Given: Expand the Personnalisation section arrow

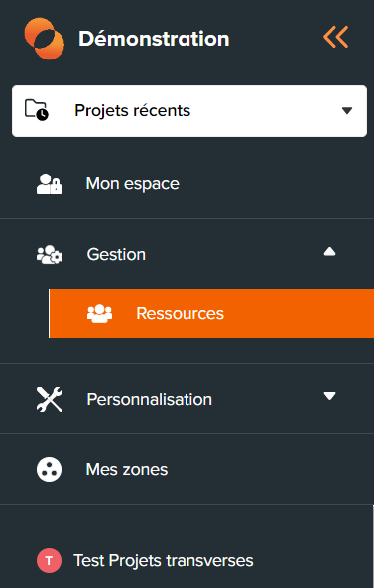Looking at the screenshot, I should (x=329, y=396).
